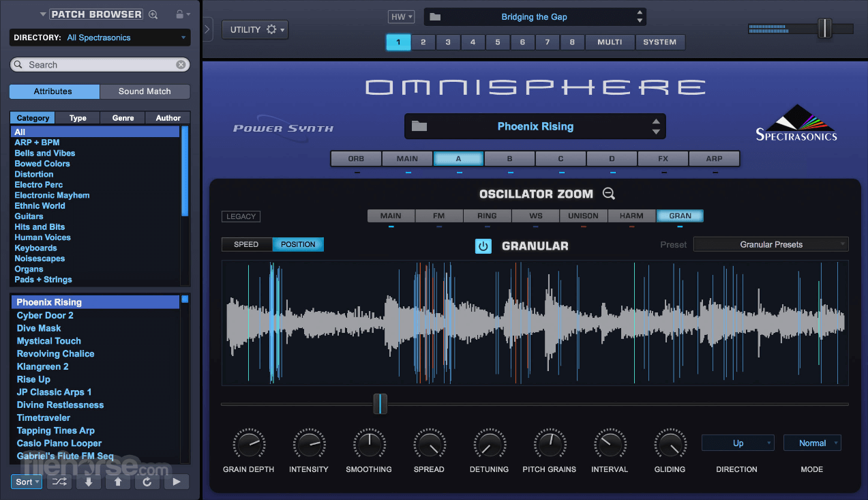Select the Speed mode toggle
This screenshot has width=868, height=500.
coord(246,244)
